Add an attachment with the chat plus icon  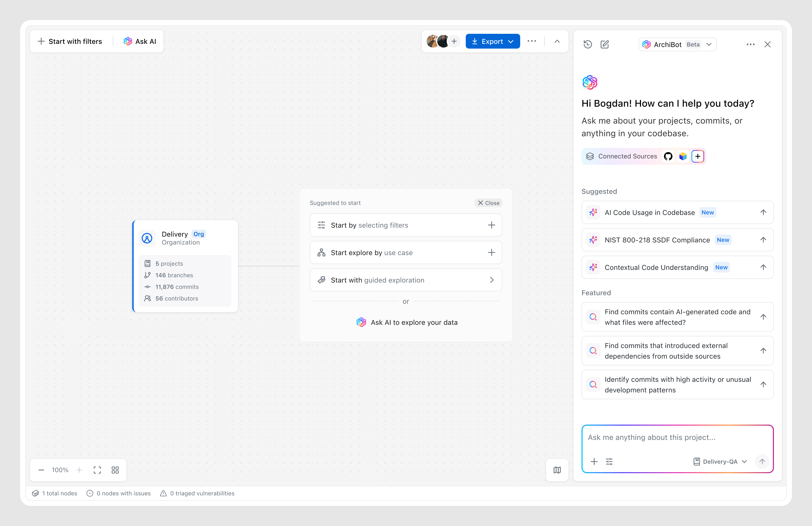594,461
